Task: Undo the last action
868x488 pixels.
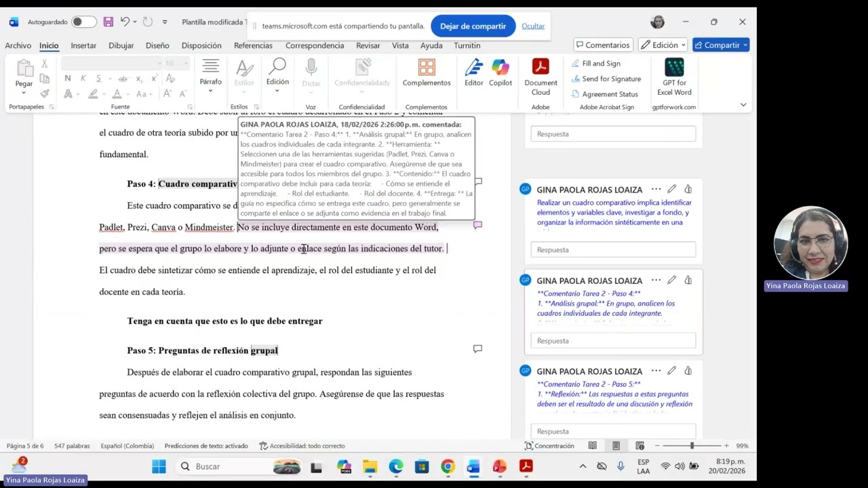Action: click(125, 22)
